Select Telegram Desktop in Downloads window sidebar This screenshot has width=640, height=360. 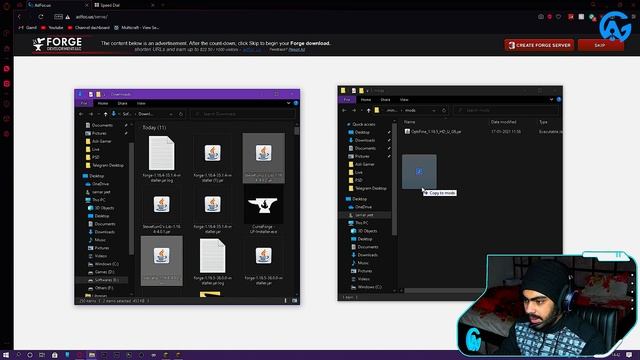point(104,165)
